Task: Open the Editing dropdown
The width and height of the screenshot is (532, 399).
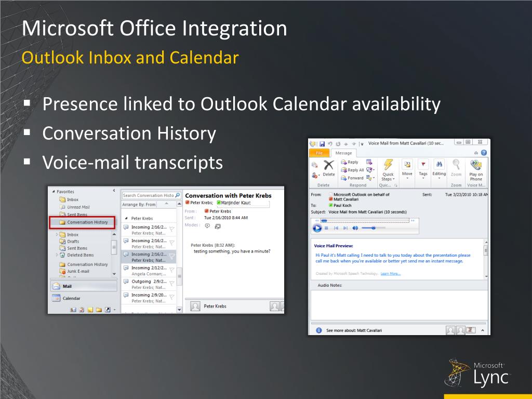Action: 439,169
